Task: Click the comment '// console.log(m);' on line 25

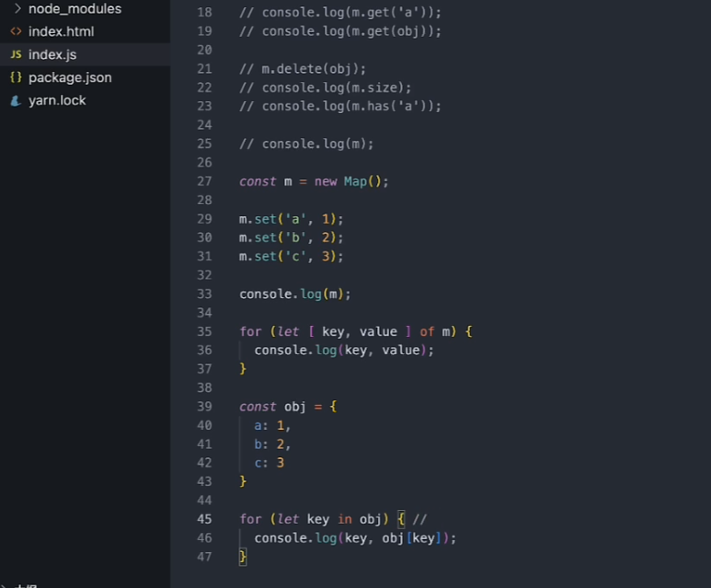Action: coord(306,144)
